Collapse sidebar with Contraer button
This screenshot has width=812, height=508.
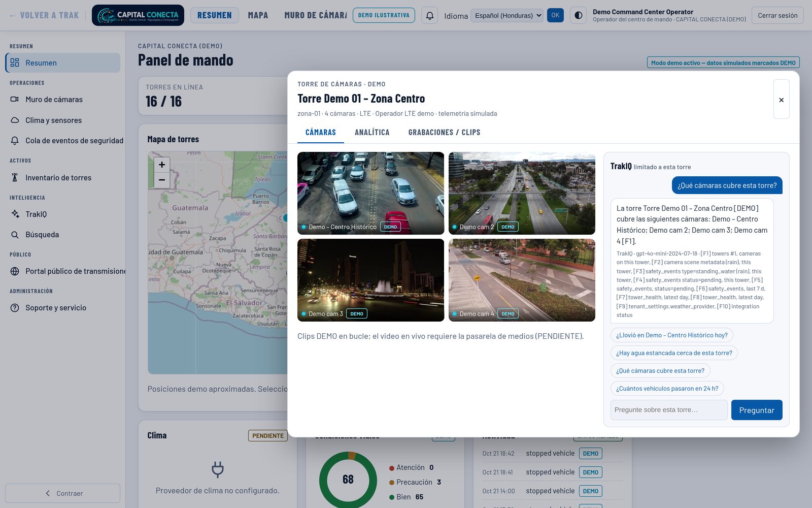click(62, 493)
